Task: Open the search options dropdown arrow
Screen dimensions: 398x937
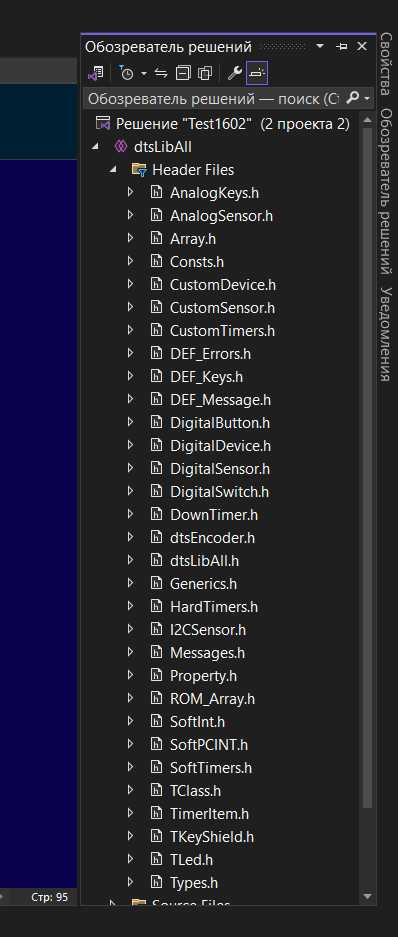Action: 366,98
